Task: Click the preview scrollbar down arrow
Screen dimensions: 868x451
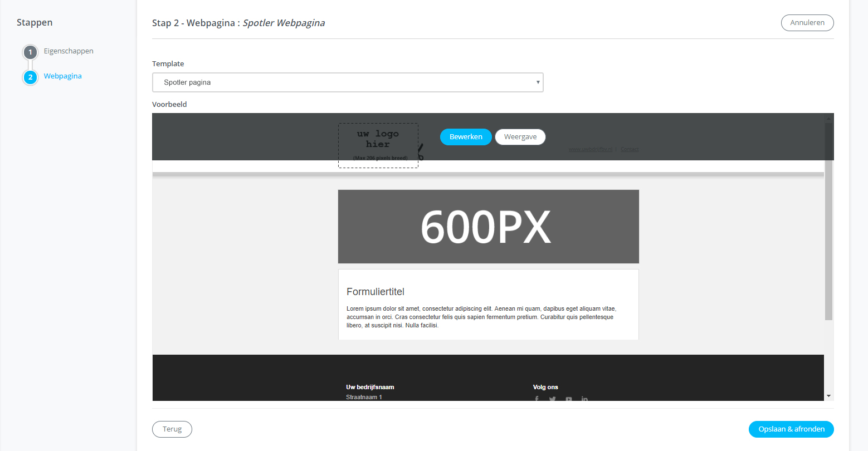Action: click(x=828, y=396)
